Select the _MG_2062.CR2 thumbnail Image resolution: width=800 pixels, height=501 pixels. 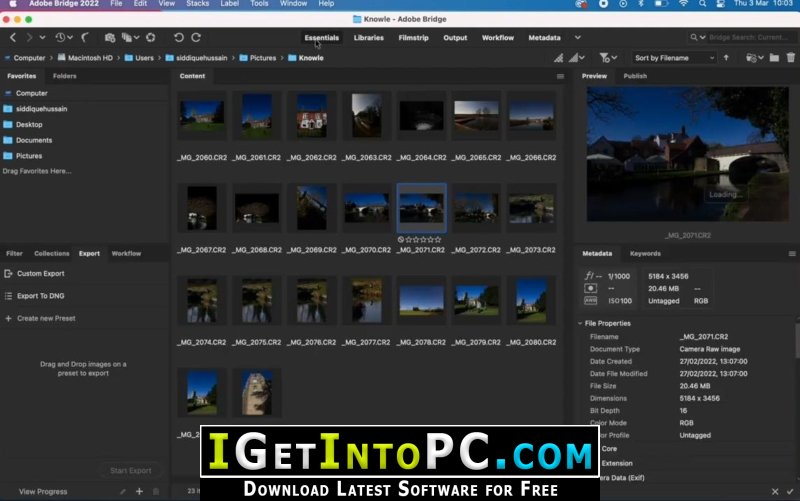click(x=312, y=116)
